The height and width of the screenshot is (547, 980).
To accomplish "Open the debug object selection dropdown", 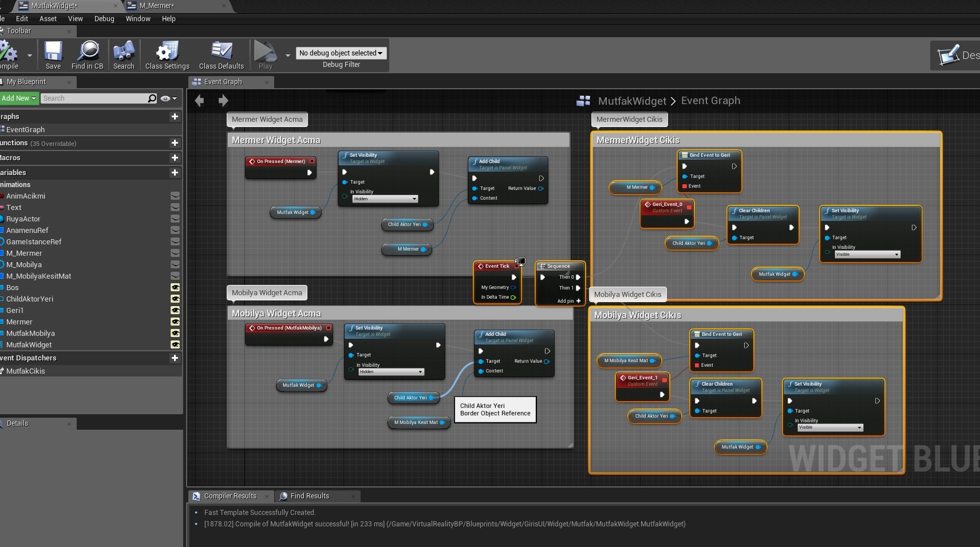I will pyautogui.click(x=341, y=53).
